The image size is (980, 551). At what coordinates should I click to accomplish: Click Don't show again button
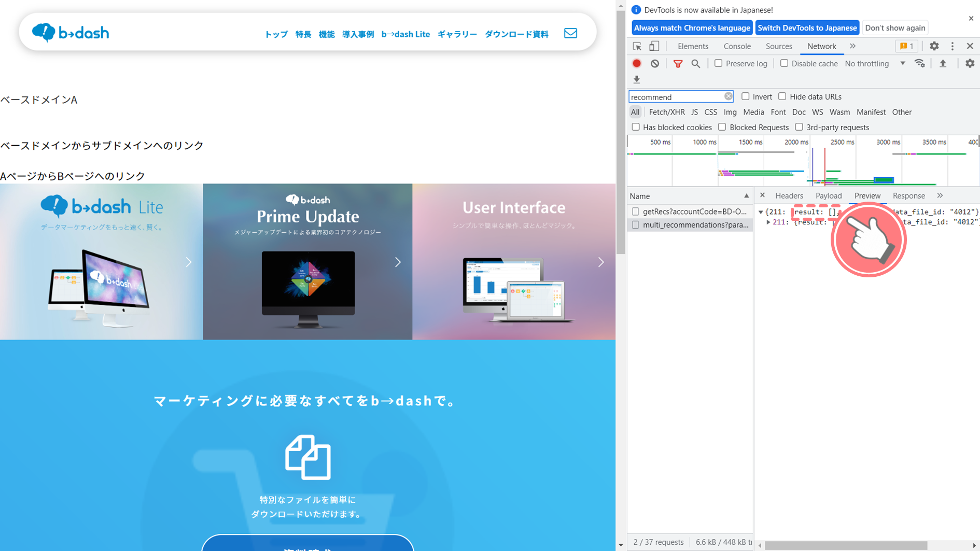click(x=895, y=28)
